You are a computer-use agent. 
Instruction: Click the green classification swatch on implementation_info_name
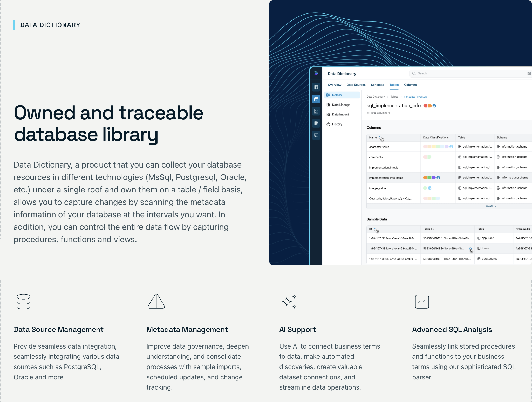(429, 178)
